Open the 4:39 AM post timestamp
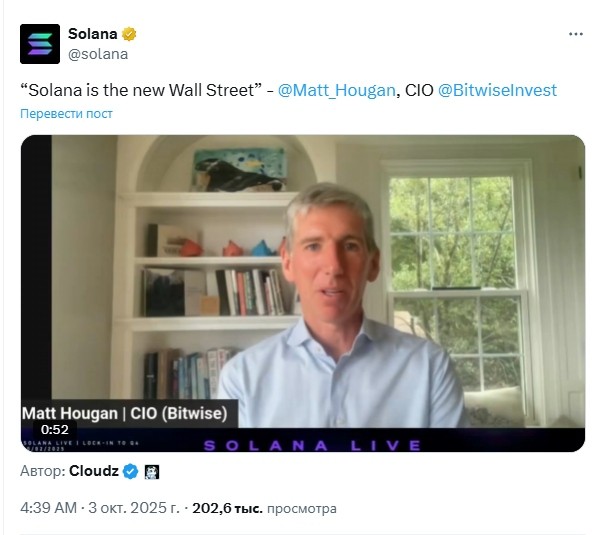The image size is (601, 535). tap(48, 508)
